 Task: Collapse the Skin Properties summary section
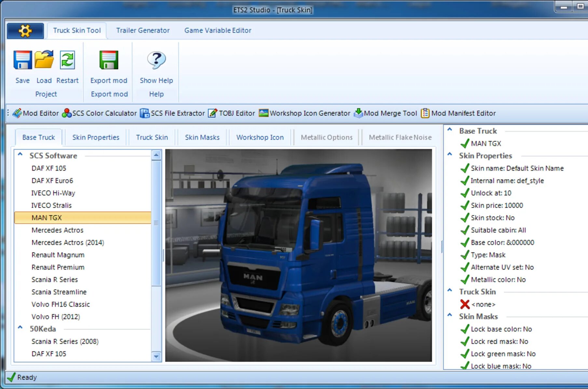(450, 154)
